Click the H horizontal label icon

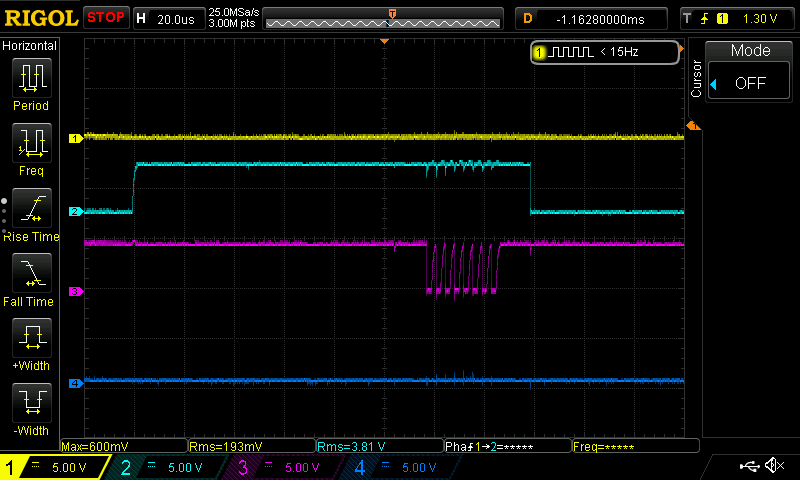141,19
